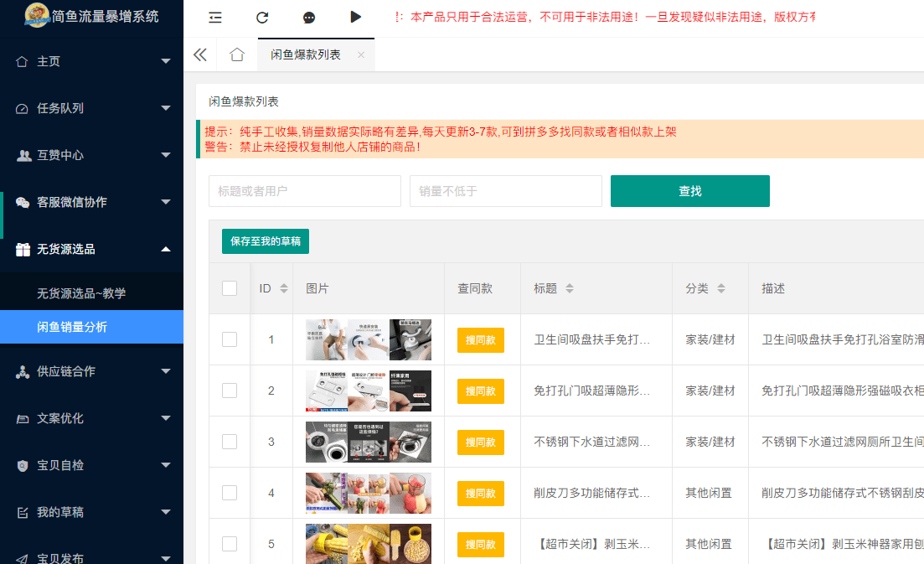Viewport: 924px width, 564px height.
Task: Go to the home tab house icon
Action: coord(237,54)
